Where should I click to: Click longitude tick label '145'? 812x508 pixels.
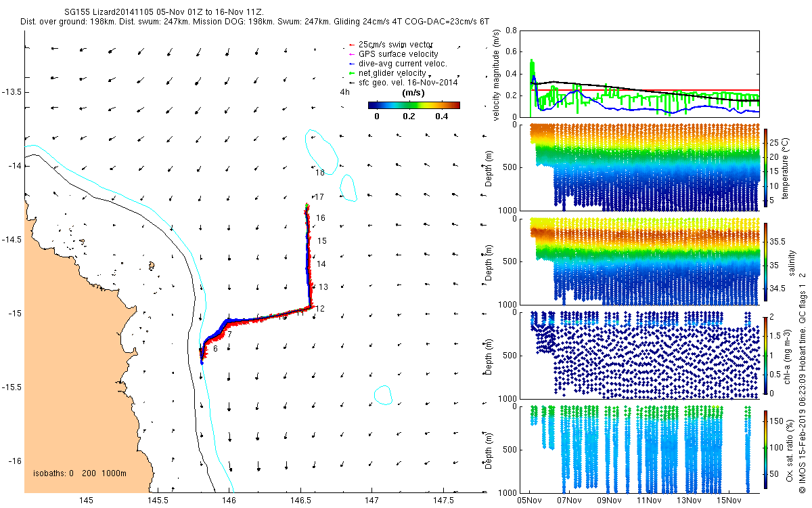(x=86, y=500)
